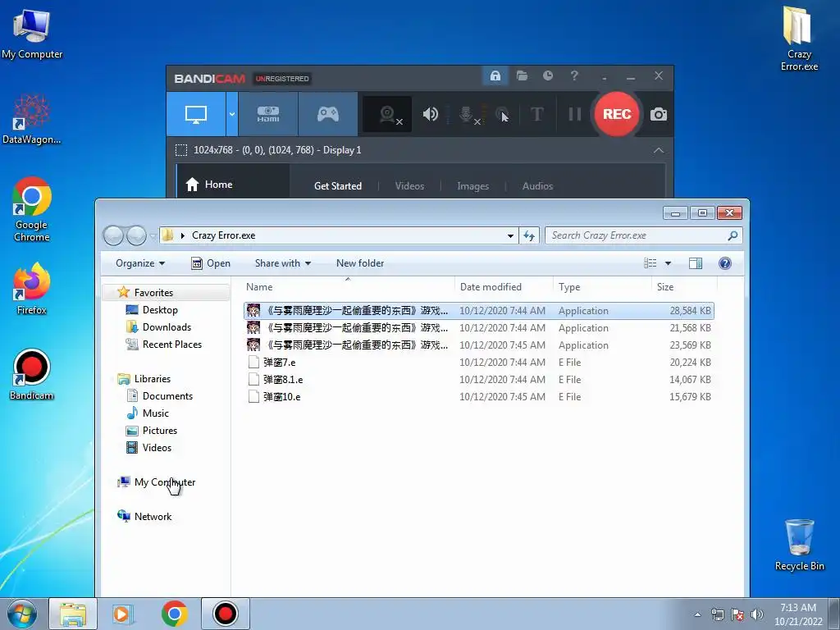This screenshot has height=630, width=840.
Task: Open Chrome from the taskbar
Action: [174, 614]
